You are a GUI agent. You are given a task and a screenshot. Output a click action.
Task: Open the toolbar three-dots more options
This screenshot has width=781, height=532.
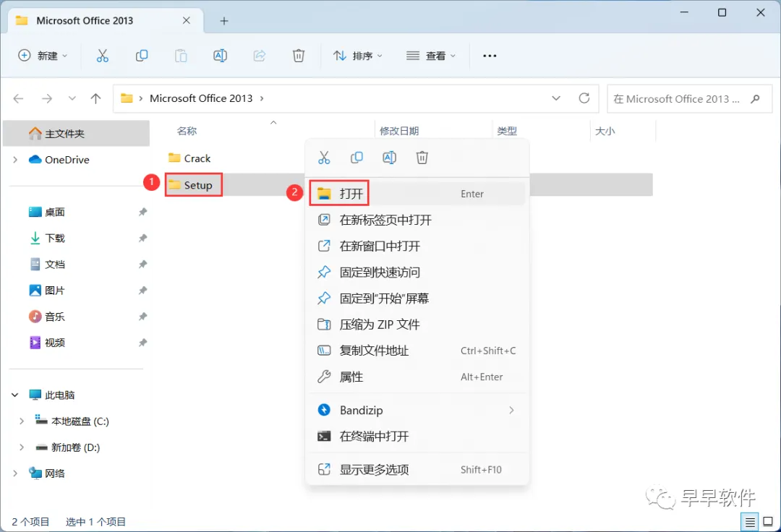click(x=490, y=56)
